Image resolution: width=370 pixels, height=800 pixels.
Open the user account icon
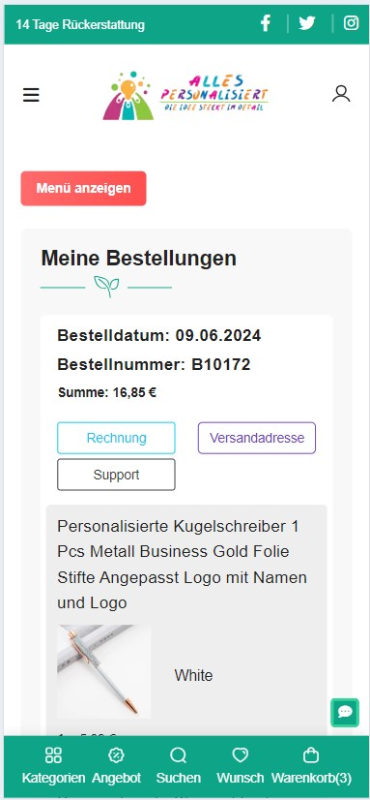[341, 94]
